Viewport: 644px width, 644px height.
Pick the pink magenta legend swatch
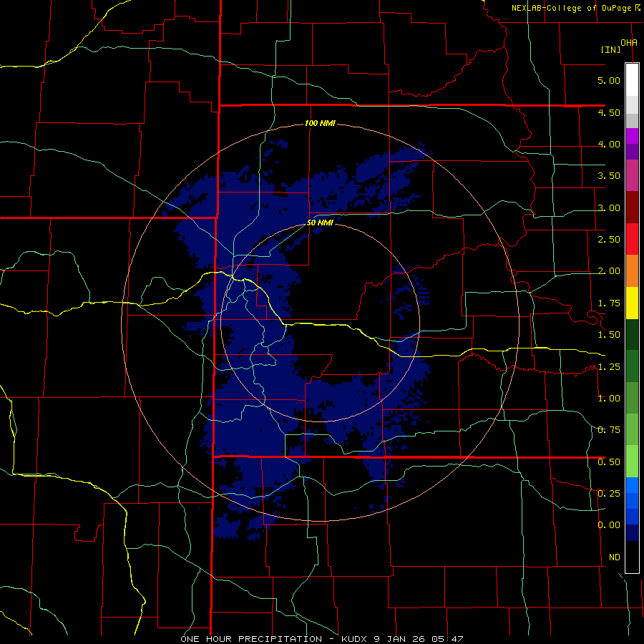point(632,175)
